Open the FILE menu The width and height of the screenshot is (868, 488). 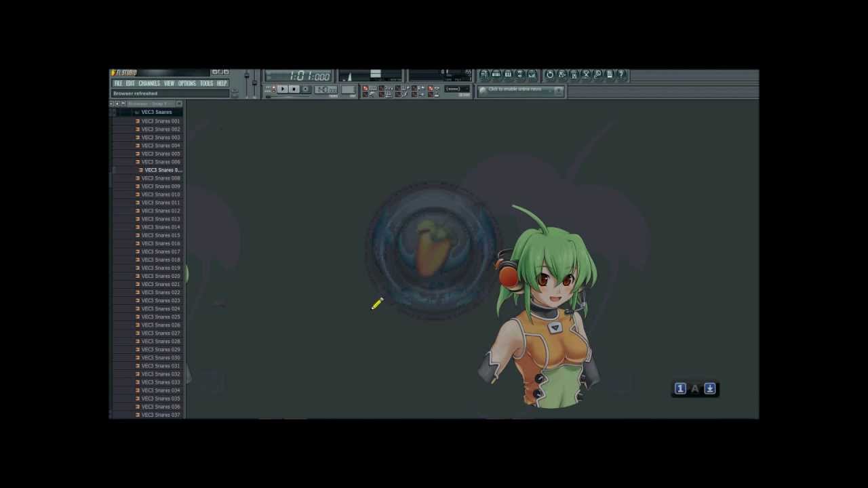click(118, 83)
